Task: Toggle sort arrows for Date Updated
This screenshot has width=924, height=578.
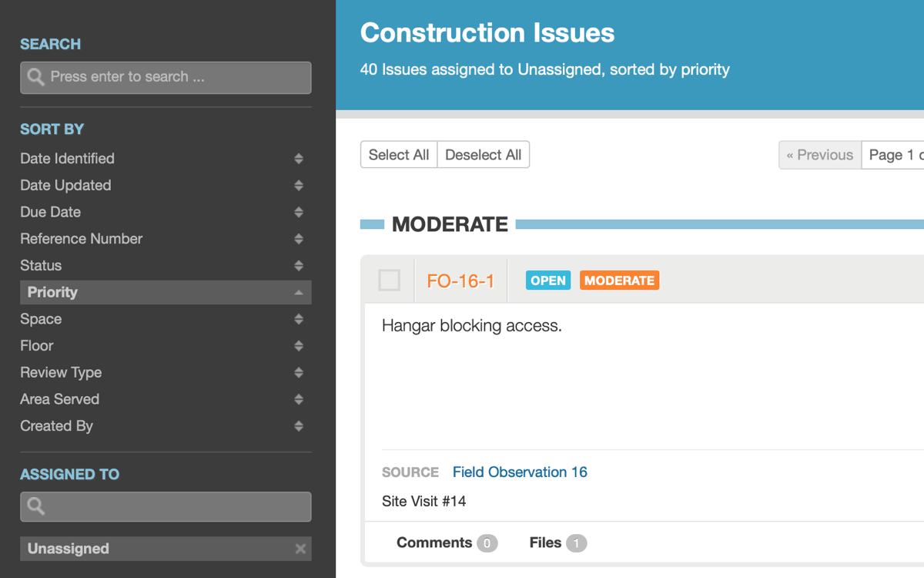Action: pos(299,186)
